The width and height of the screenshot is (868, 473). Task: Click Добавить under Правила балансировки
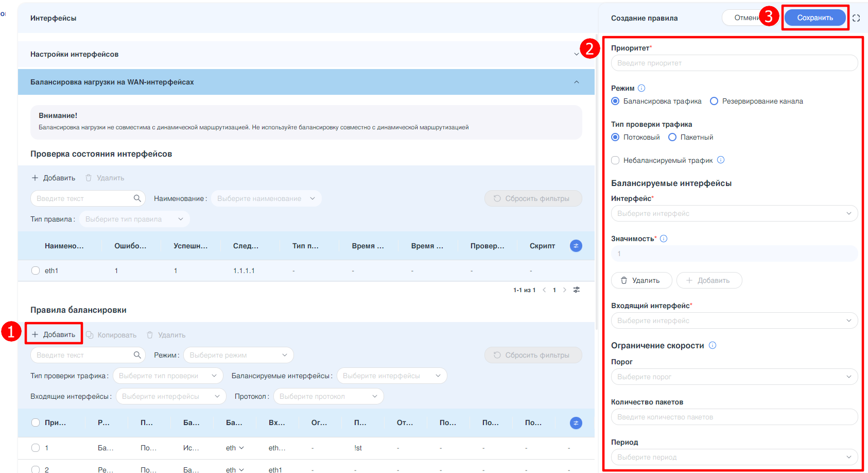click(x=54, y=334)
